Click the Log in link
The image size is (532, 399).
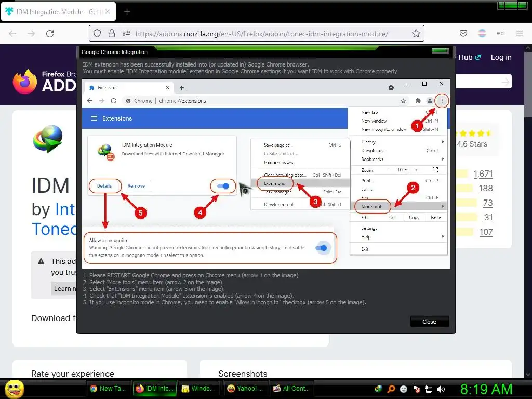pyautogui.click(x=501, y=57)
